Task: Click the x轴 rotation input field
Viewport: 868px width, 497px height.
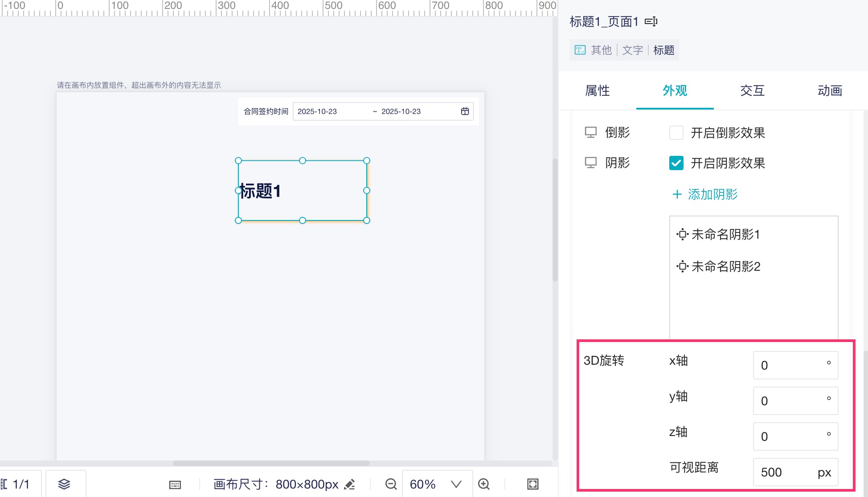Action: tap(789, 365)
